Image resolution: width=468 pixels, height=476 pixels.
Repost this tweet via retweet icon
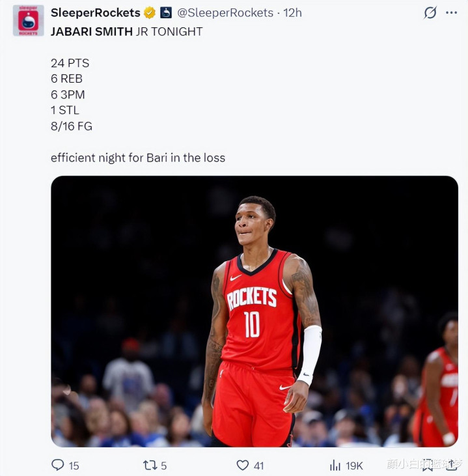tap(150, 465)
